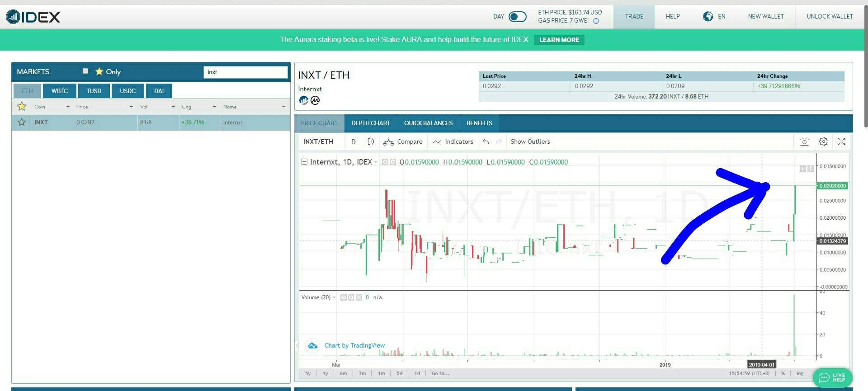Open the CoinMarketCap icon under Internxt
Screen dimensions: 868x391
315,100
